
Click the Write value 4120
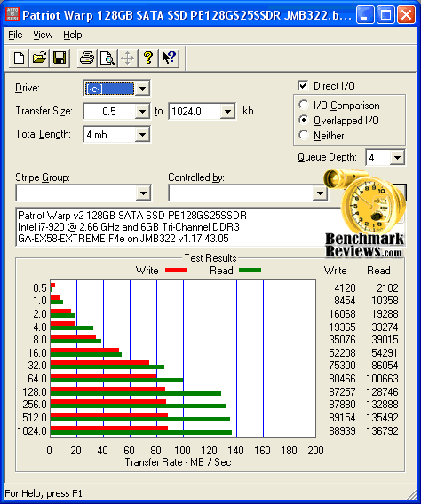[x=345, y=288]
